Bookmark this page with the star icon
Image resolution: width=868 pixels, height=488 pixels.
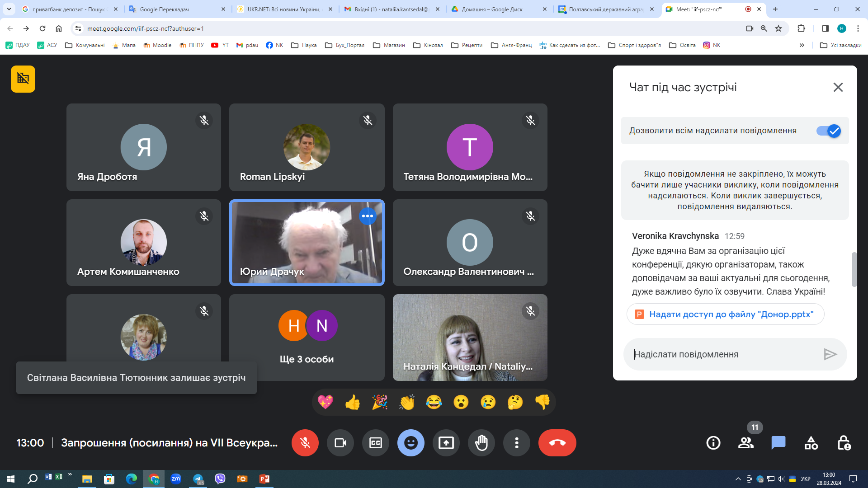pos(778,28)
